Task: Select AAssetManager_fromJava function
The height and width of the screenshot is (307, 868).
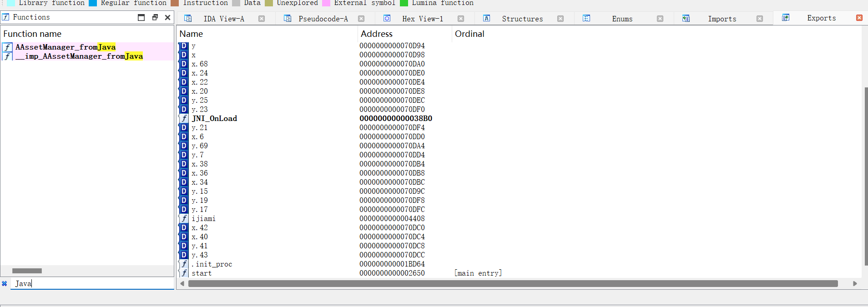Action: coord(66,47)
